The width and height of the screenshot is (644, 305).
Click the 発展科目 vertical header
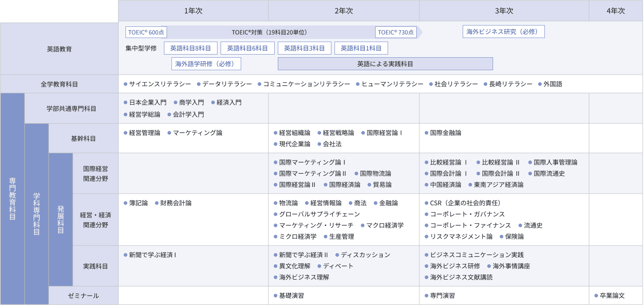(61, 220)
